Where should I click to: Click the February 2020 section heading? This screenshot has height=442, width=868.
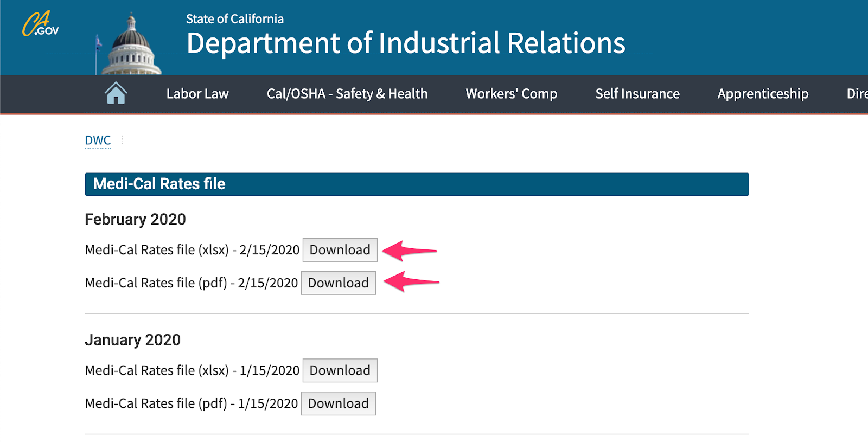coord(135,219)
